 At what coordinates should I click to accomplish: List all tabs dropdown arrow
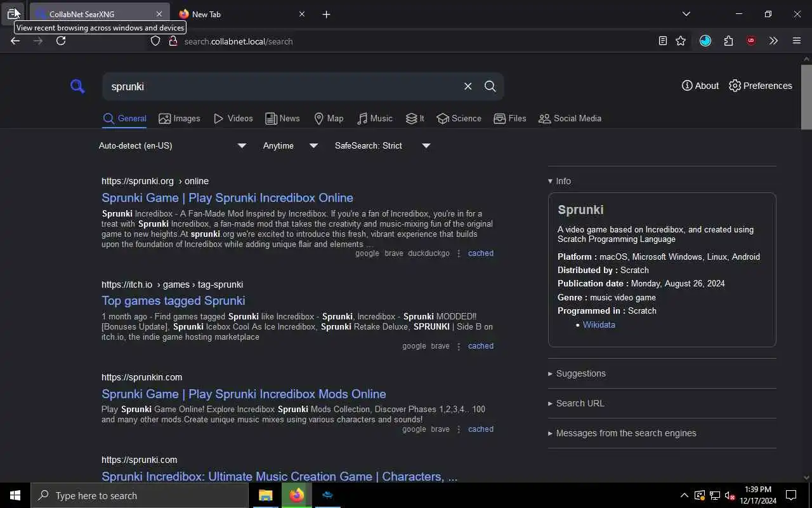coord(686,14)
